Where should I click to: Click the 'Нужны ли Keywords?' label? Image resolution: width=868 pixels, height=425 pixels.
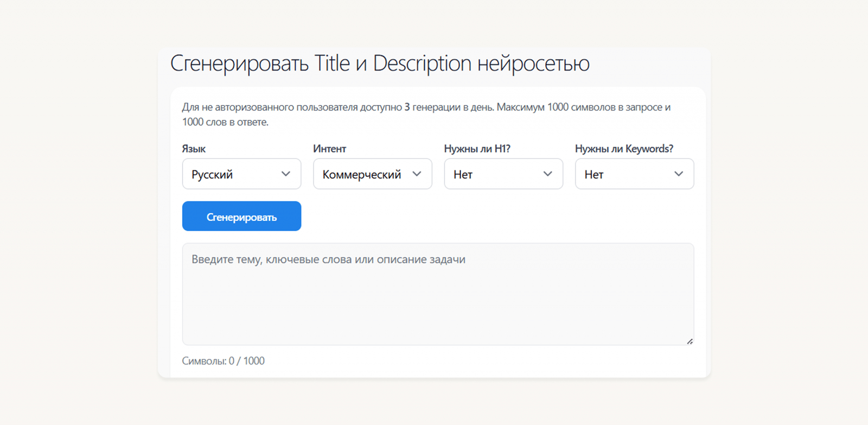click(x=624, y=149)
